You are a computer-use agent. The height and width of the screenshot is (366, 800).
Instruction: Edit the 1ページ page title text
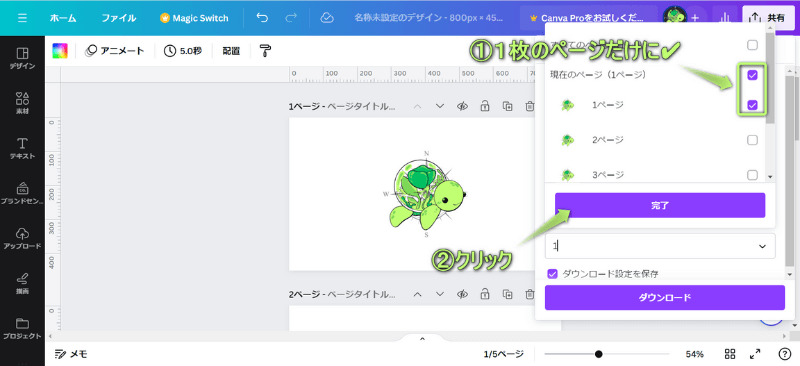pyautogui.click(x=361, y=106)
